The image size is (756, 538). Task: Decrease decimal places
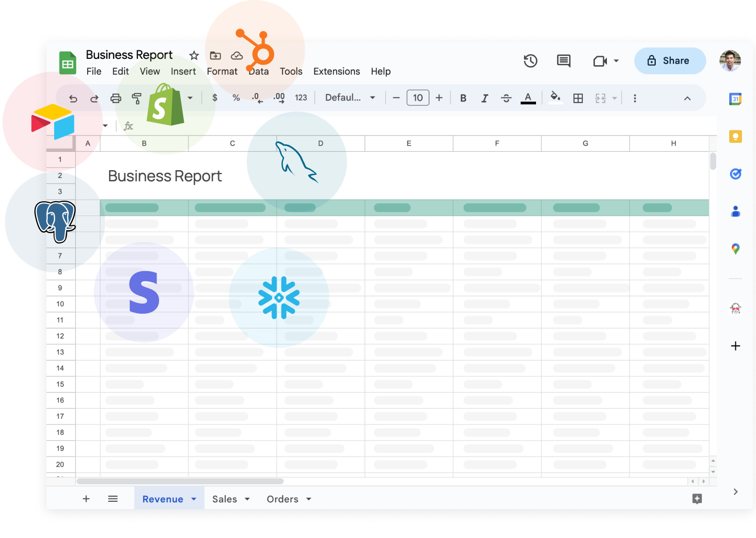click(x=257, y=98)
